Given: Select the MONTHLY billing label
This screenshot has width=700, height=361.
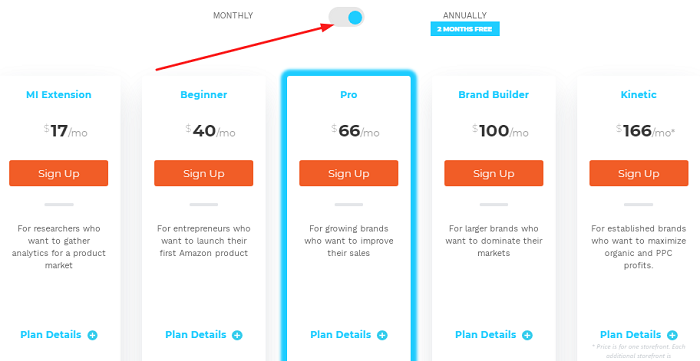Looking at the screenshot, I should (x=233, y=16).
